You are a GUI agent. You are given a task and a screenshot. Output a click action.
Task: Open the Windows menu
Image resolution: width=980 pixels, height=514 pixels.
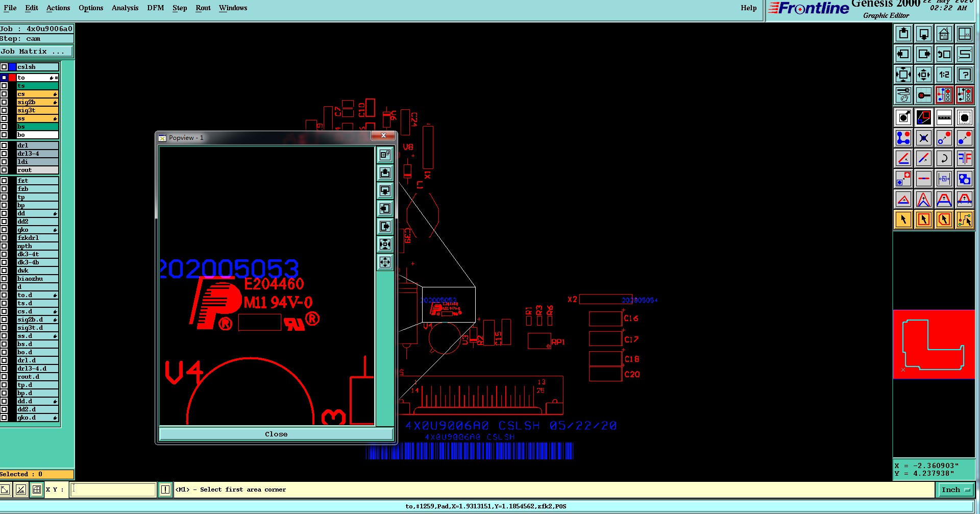pyautogui.click(x=233, y=8)
